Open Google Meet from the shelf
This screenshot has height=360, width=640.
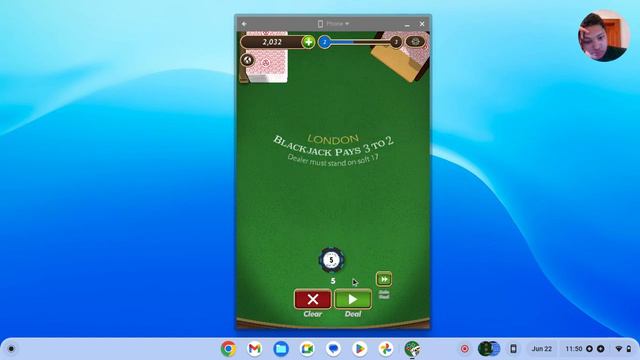tap(307, 349)
